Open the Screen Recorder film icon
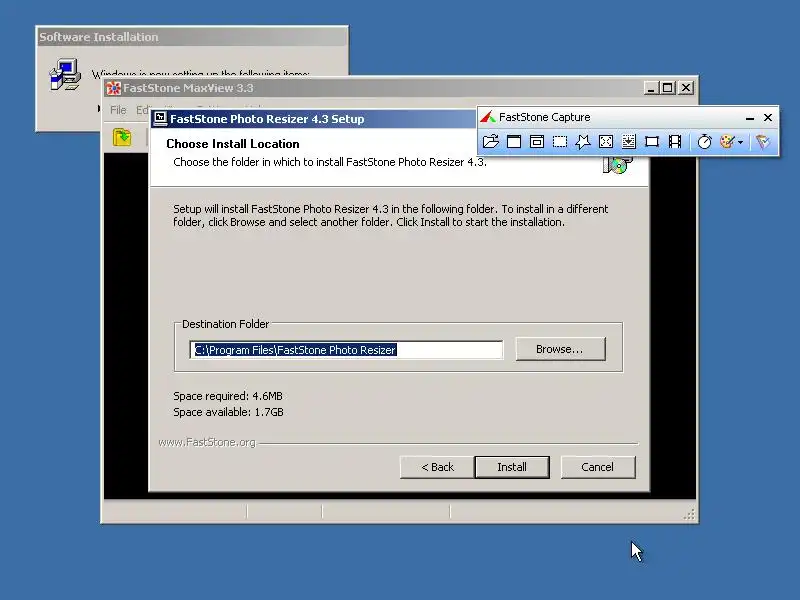Screen dimensions: 800x600 coord(675,141)
